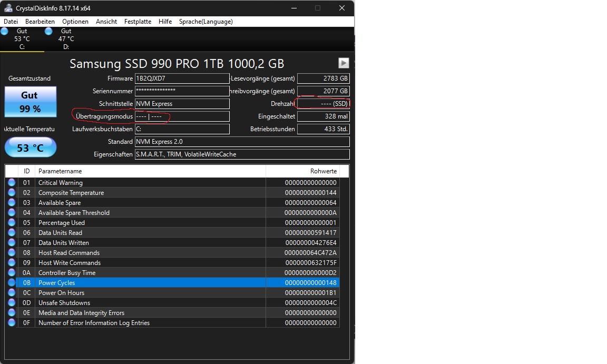
Task: Click the status orb for Available Spare Threshold
Action: click(12, 212)
